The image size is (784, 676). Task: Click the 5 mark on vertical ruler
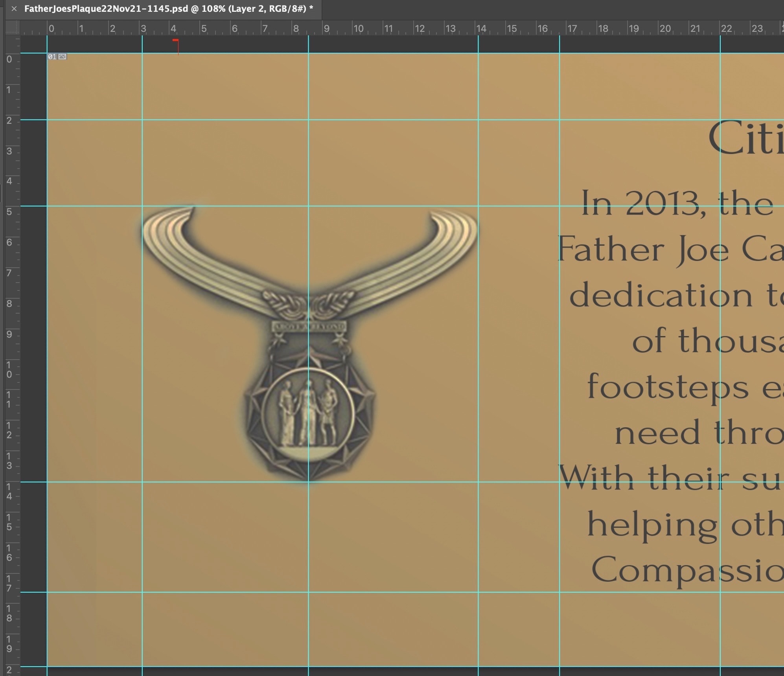pyautogui.click(x=9, y=212)
